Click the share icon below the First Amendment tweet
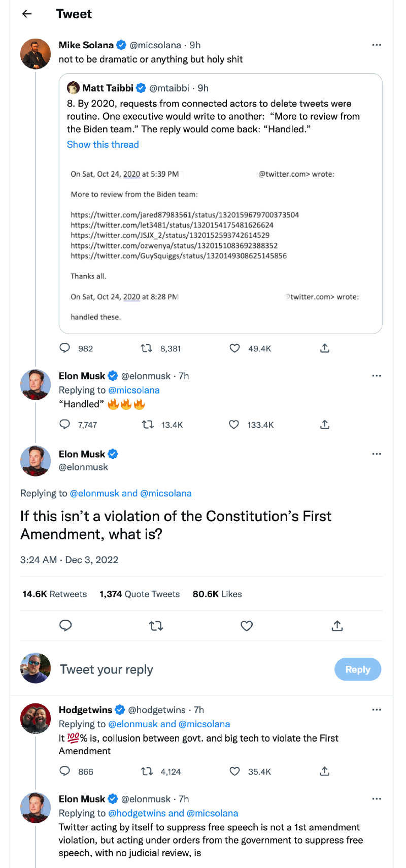 337,626
